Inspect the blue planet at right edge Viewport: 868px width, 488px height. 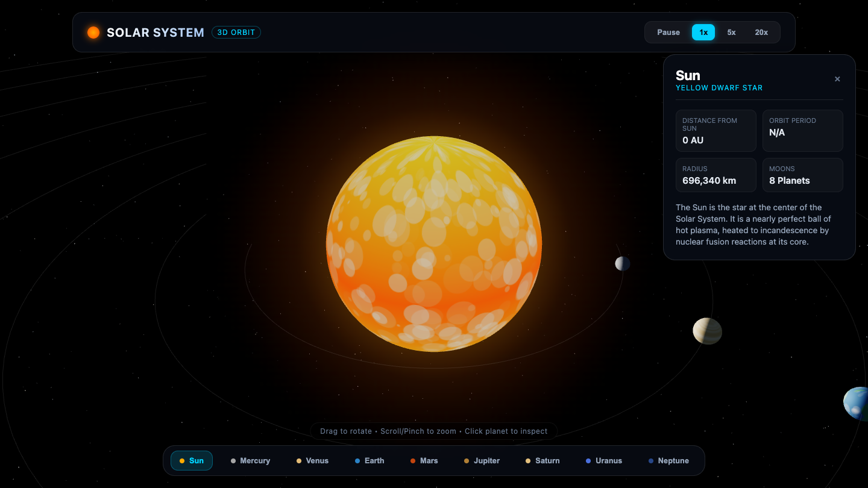(x=856, y=404)
